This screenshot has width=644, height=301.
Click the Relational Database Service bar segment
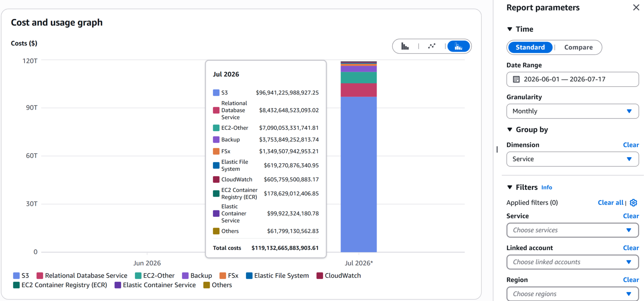pos(359,90)
